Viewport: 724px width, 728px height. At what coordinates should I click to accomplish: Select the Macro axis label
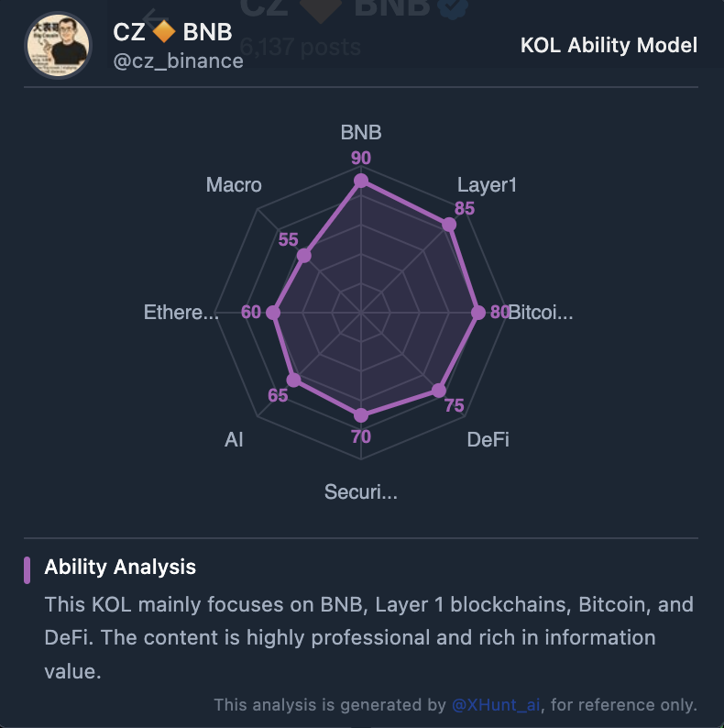234,185
